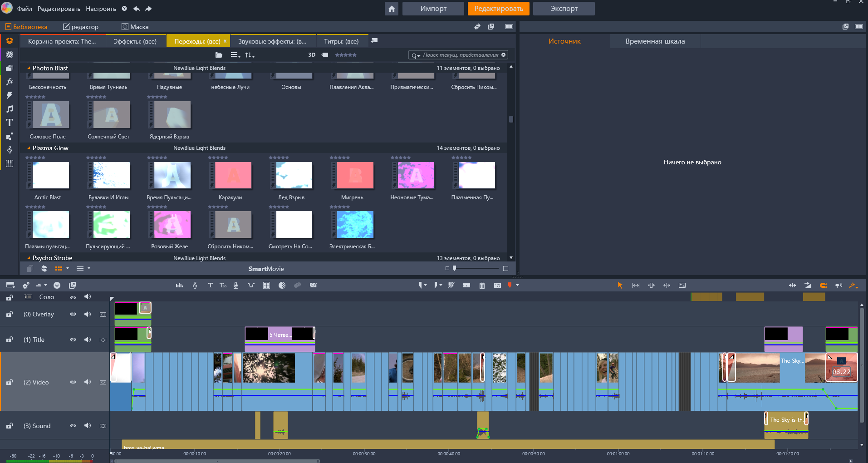
Task: Open multi-camera editor grid icon
Action: [266, 286]
